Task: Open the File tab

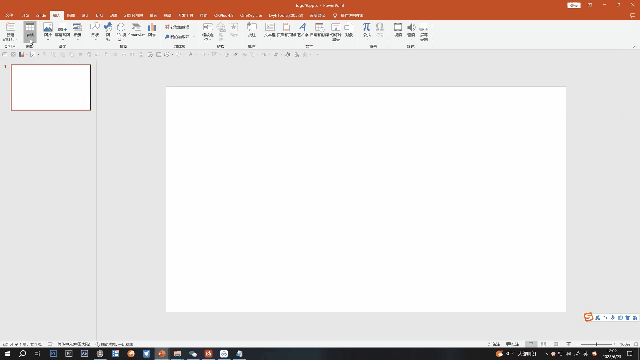Action: tap(10, 16)
